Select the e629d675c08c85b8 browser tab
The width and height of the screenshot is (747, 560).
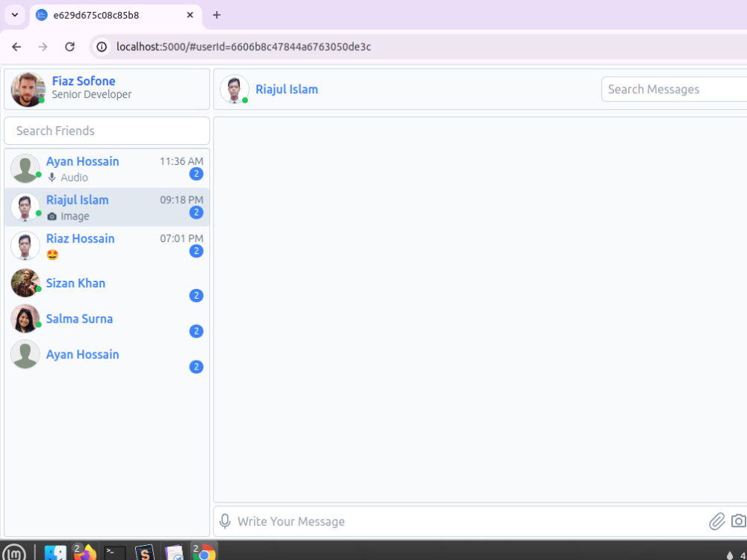click(117, 15)
